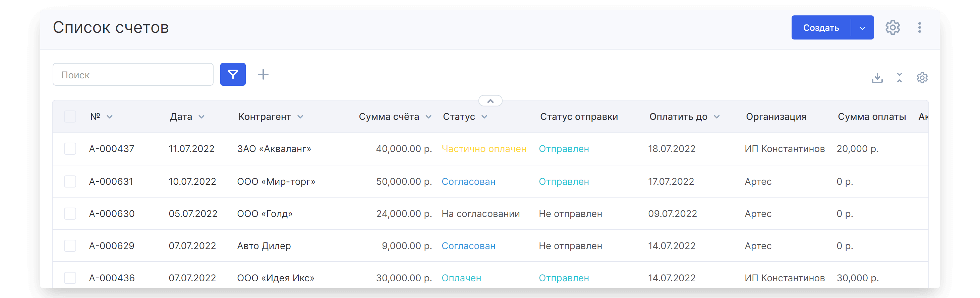
Task: Toggle the select-all header checkbox
Action: pyautogui.click(x=70, y=117)
